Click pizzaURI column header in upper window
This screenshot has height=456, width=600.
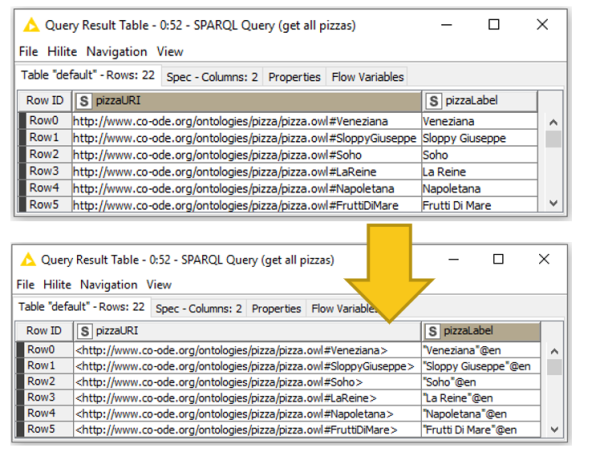click(x=246, y=101)
